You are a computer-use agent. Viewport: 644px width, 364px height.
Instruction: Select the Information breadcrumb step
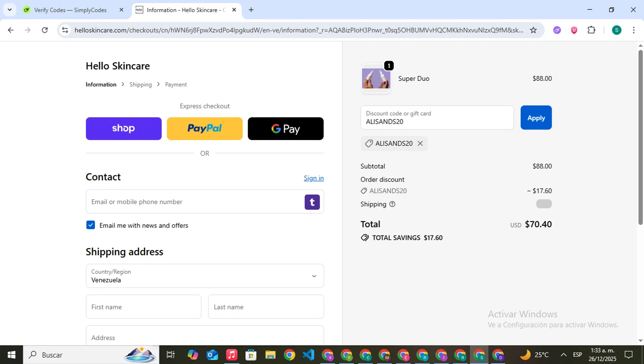pyautogui.click(x=101, y=85)
